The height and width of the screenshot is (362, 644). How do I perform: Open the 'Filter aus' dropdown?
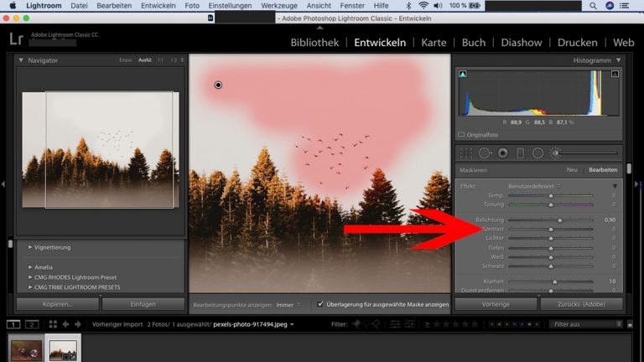coord(587,323)
